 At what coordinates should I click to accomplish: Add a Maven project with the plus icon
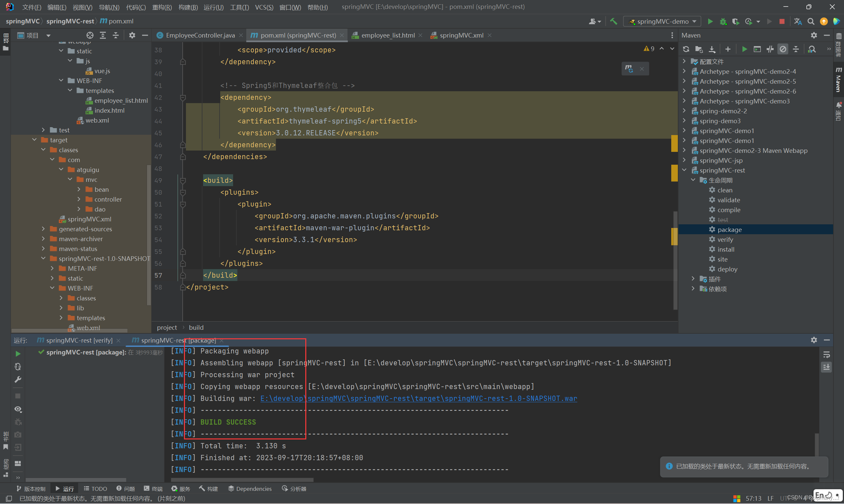tap(728, 49)
